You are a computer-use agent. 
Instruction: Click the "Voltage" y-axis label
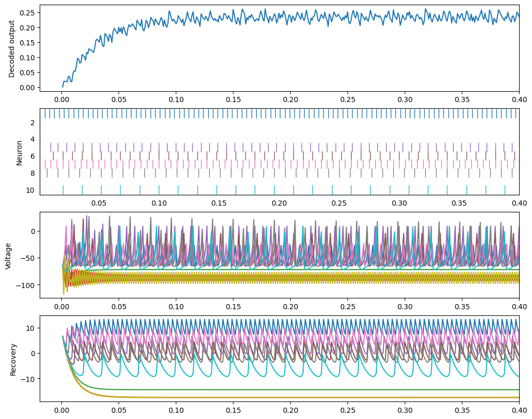point(8,257)
